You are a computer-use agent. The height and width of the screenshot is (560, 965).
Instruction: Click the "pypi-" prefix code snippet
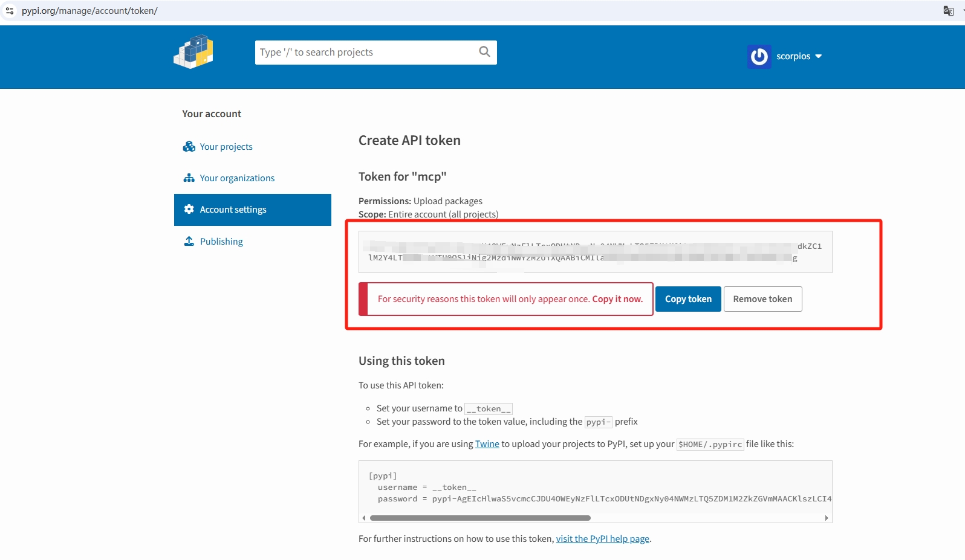click(599, 422)
